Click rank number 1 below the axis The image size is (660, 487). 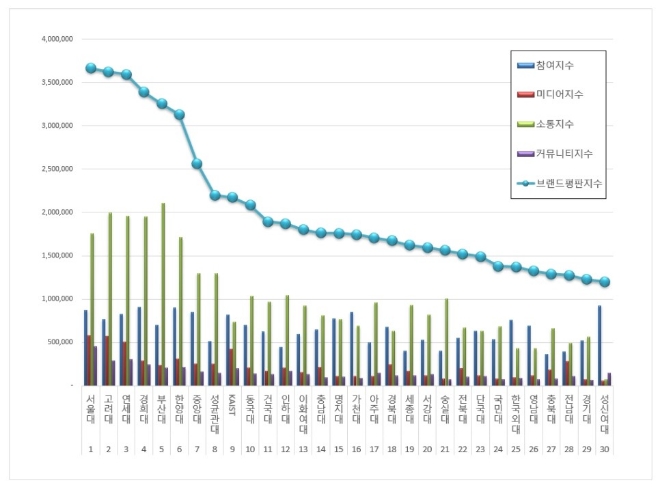point(90,451)
